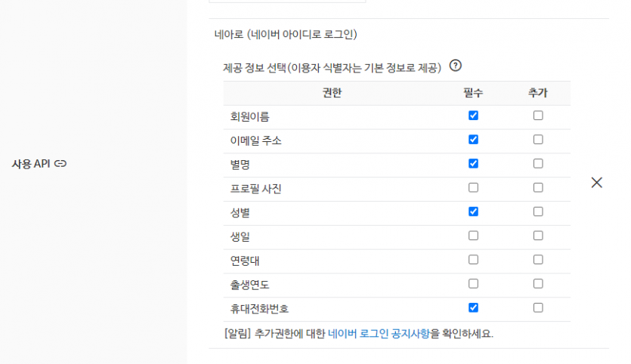The width and height of the screenshot is (631, 364).
Task: Uncheck 필수 checkbox for 회원이름
Action: coord(473,116)
